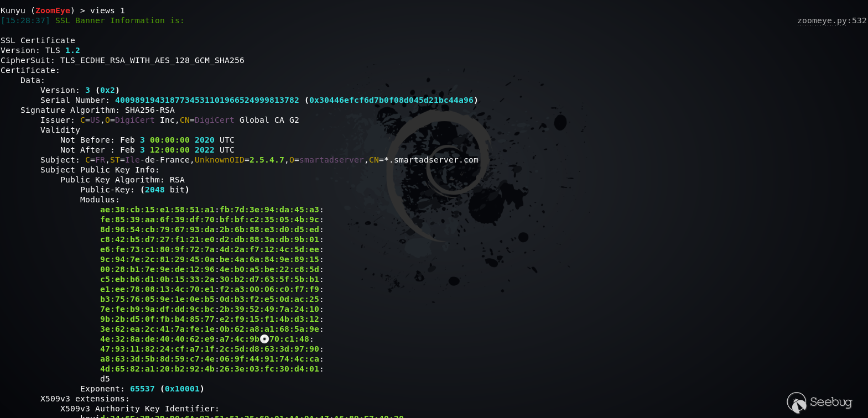Select 'Signature Algorithm: SHA256-RSA' line
868x418 pixels.
[97, 110]
